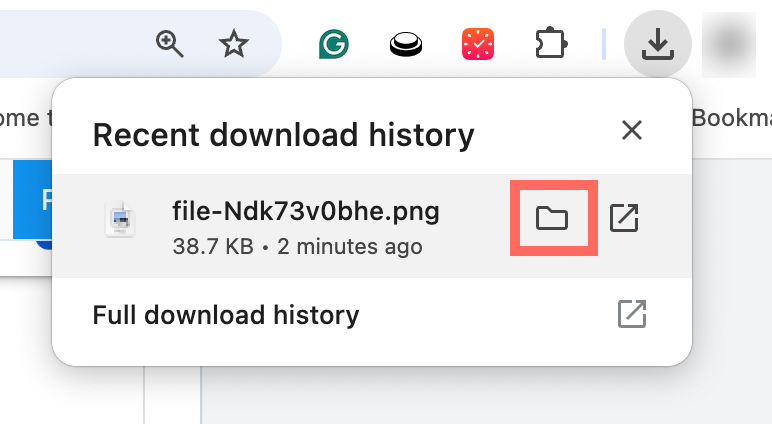Click the black round extension icon

[404, 44]
